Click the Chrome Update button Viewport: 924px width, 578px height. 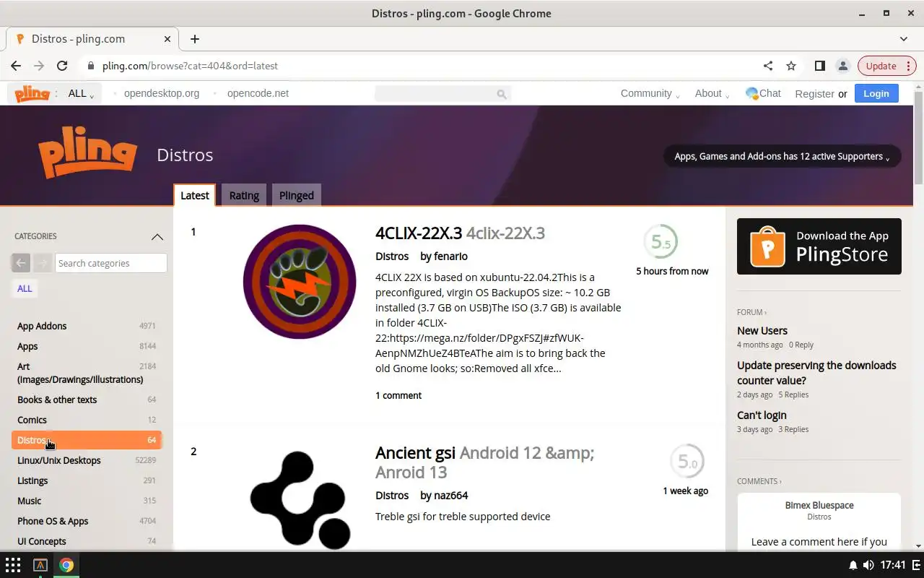tap(887, 66)
